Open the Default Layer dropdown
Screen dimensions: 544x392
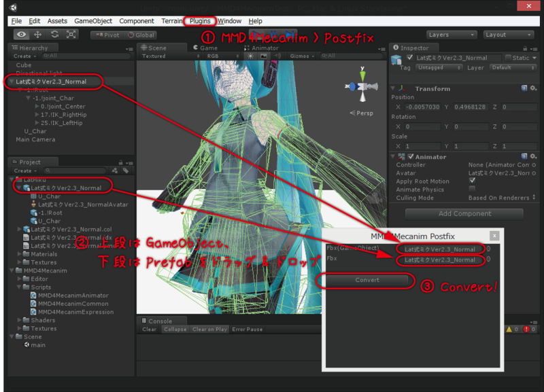tap(513, 68)
